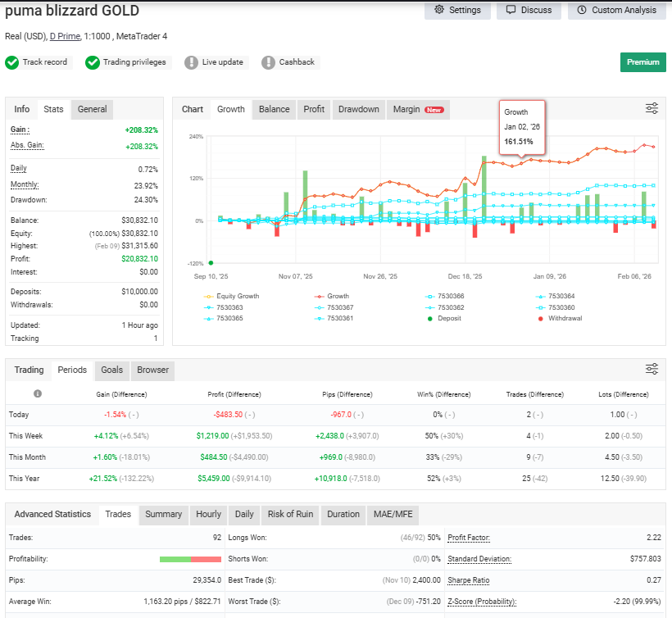Viewport: 672px width, 618px height.
Task: Click the Discuss speech bubble icon
Action: 511,10
